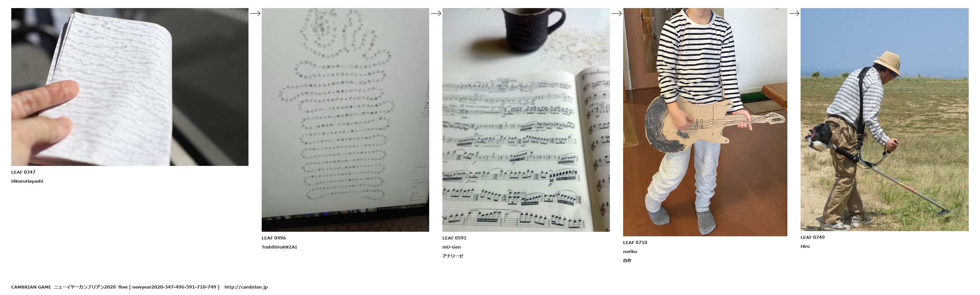980x295 pixels.
Task: Click arrow between LEAF 0347 and 0496
Action: [255, 13]
